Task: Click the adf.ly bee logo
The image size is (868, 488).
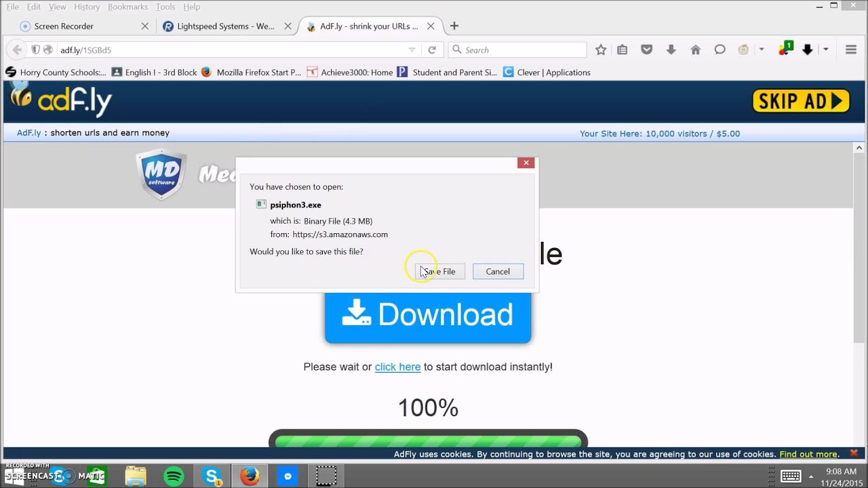Action: click(x=61, y=101)
